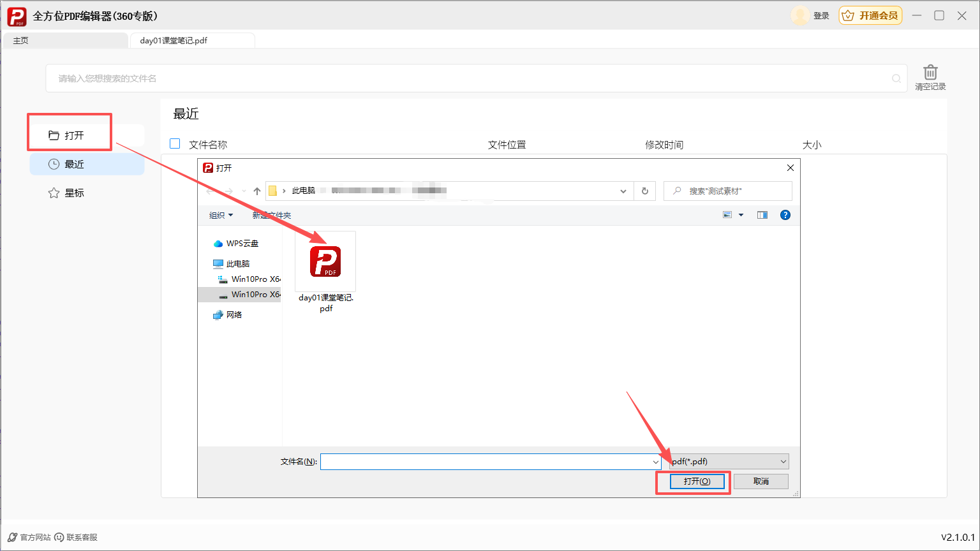Image resolution: width=980 pixels, height=551 pixels.
Task: Select WPS云盘 in the navigation tree
Action: (242, 244)
